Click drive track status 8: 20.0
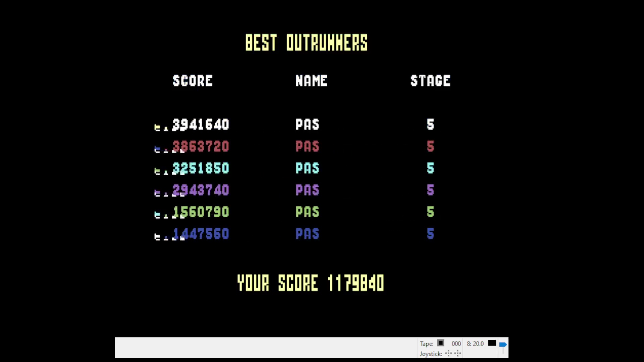This screenshot has width=644, height=362. point(475,344)
